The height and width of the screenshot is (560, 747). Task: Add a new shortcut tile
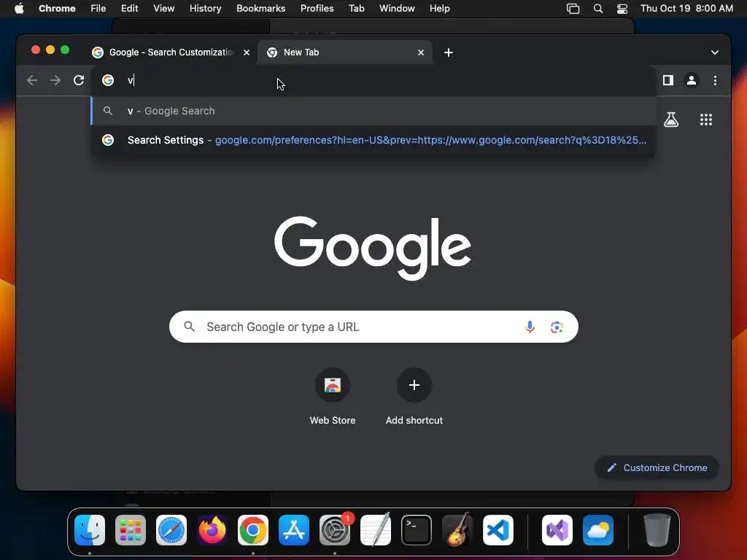tap(414, 397)
